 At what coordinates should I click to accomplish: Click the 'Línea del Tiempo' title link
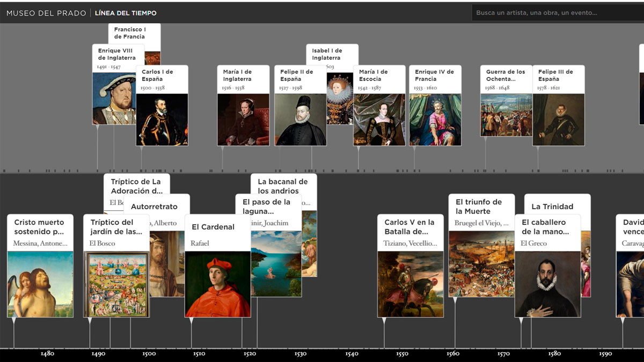(x=126, y=13)
